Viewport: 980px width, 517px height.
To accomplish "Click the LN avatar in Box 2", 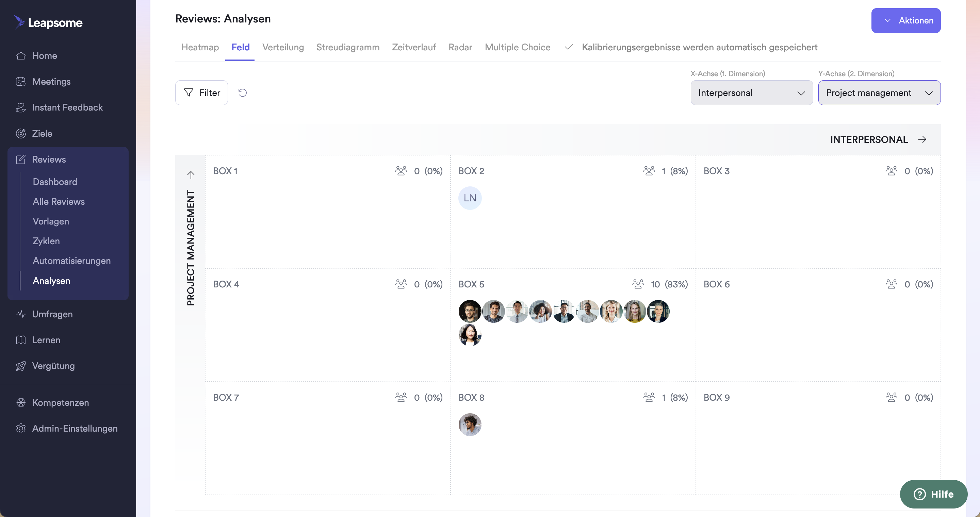I will [x=470, y=198].
